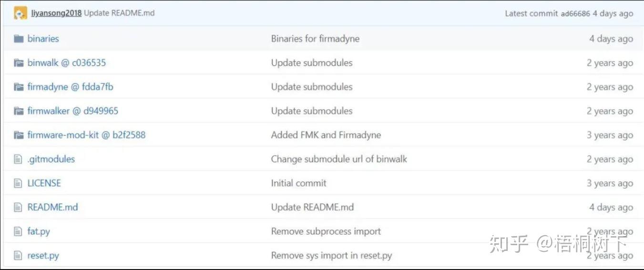Open the liyansong2018 author profile link
Viewport: 644px width, 270px height.
click(56, 13)
